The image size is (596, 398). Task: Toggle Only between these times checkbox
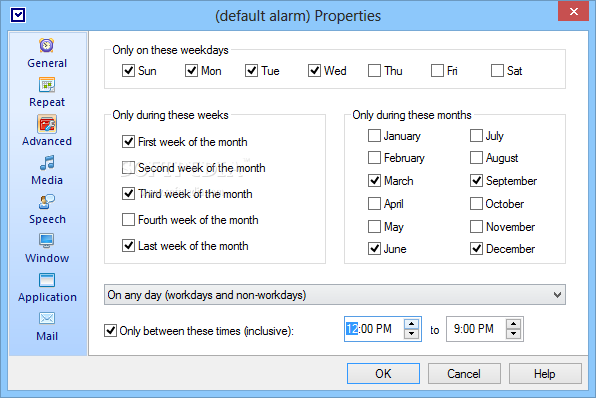pos(111,331)
